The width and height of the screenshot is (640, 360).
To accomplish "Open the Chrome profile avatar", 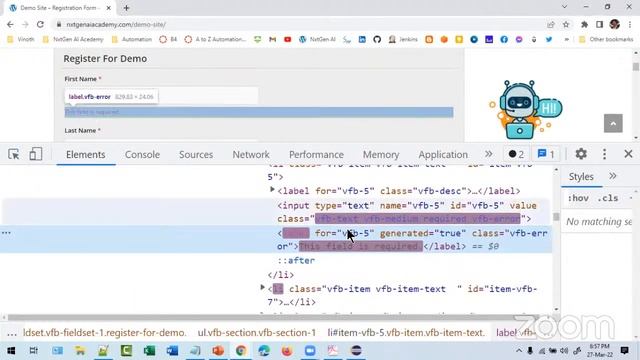I will (x=615, y=24).
